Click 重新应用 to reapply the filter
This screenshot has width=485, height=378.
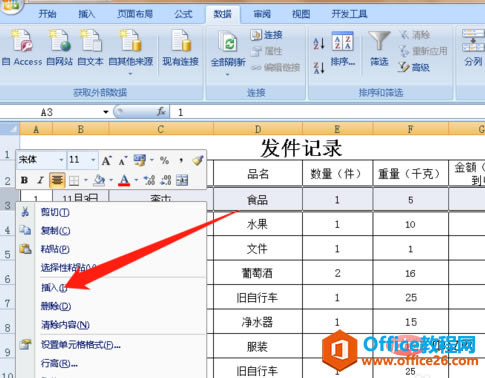pyautogui.click(x=423, y=51)
